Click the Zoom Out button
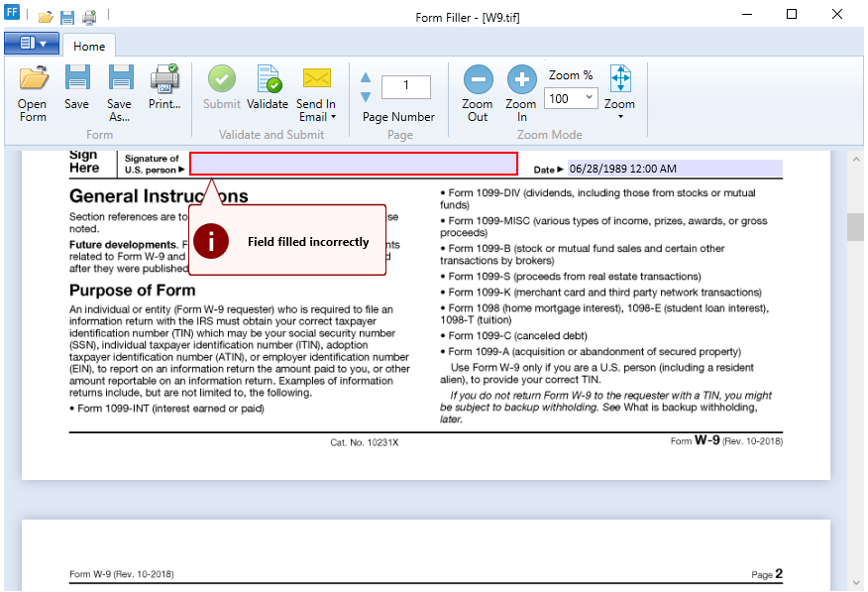Image resolution: width=868 pixels, height=592 pixels. coord(478,92)
